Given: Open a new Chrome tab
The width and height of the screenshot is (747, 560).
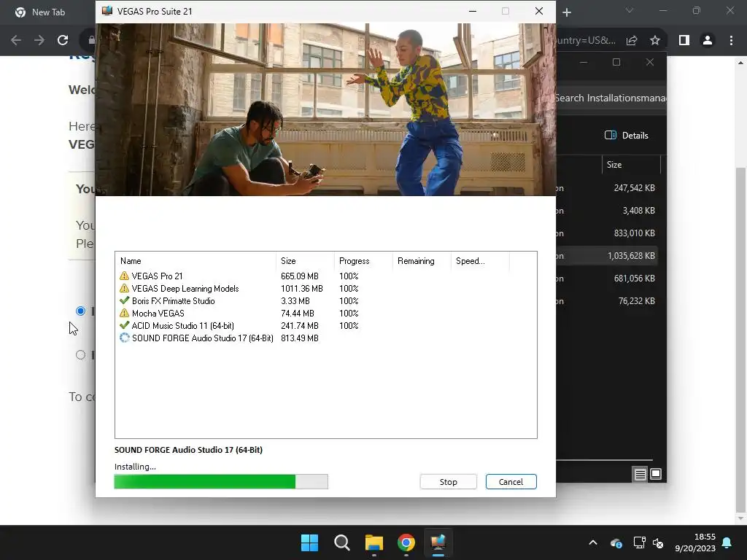Looking at the screenshot, I should point(566,12).
